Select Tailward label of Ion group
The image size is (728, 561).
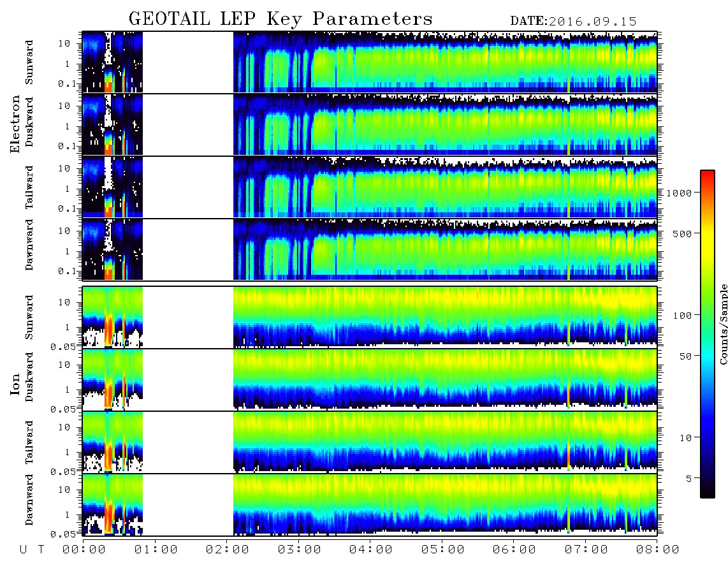(x=29, y=442)
